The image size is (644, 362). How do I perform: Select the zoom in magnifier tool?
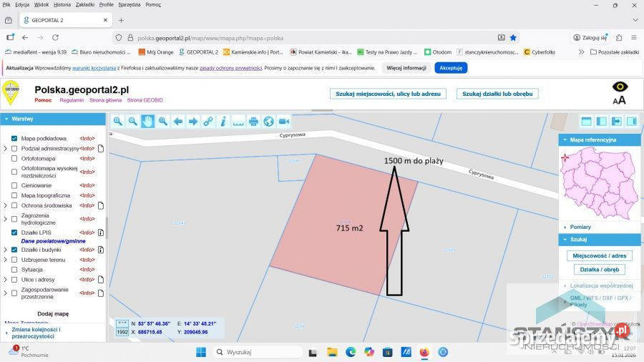tap(118, 121)
